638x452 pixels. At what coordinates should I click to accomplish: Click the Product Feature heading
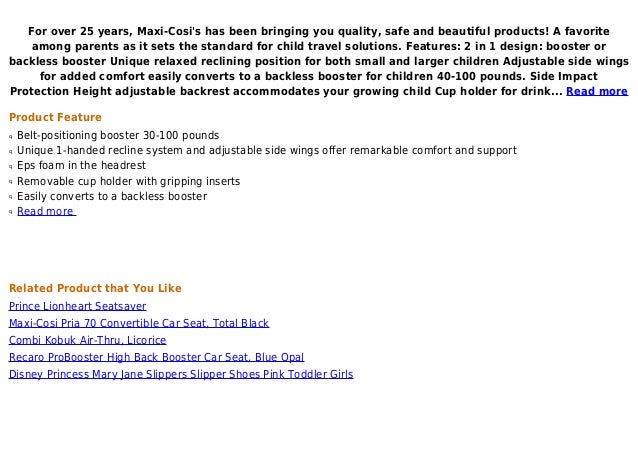point(55,117)
